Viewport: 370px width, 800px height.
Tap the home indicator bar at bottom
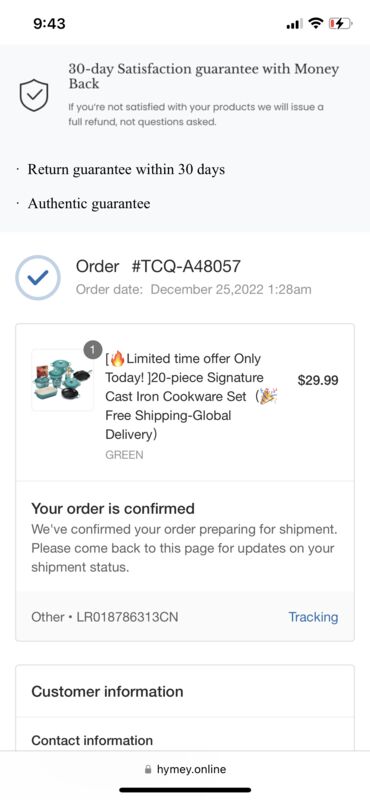tap(185, 790)
